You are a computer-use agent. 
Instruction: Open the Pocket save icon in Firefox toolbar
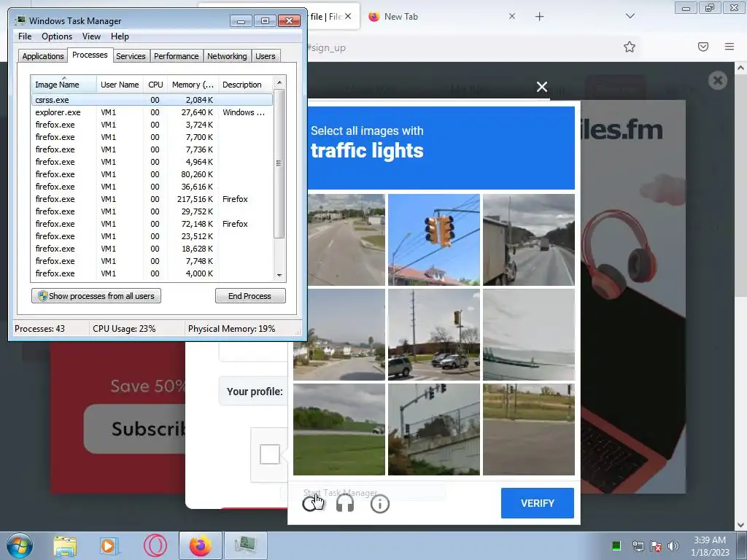coord(703,47)
